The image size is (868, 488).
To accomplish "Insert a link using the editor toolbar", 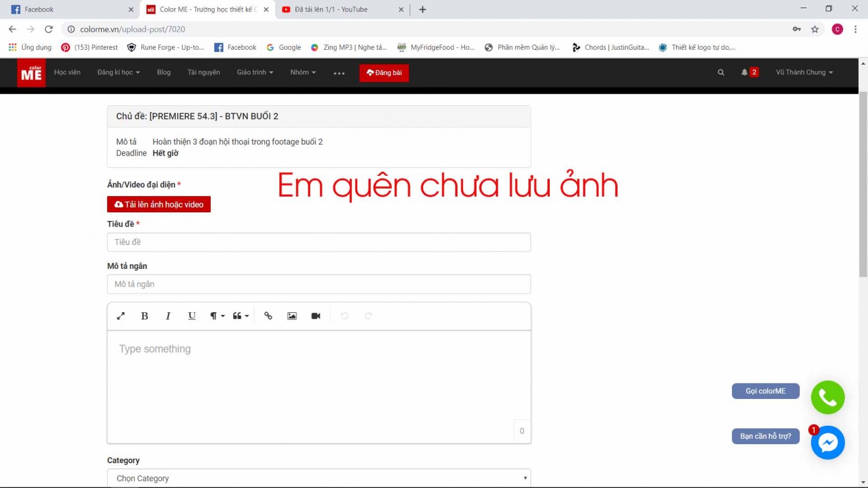I will point(268,316).
